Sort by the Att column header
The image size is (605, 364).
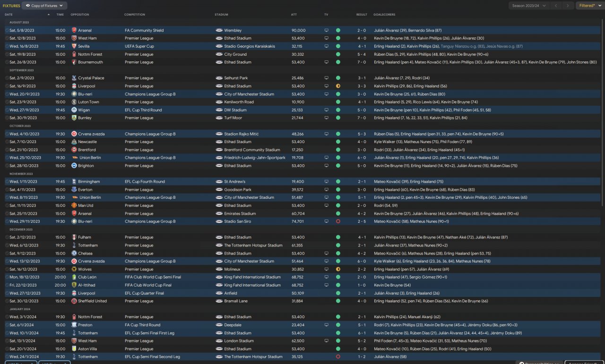click(x=294, y=15)
